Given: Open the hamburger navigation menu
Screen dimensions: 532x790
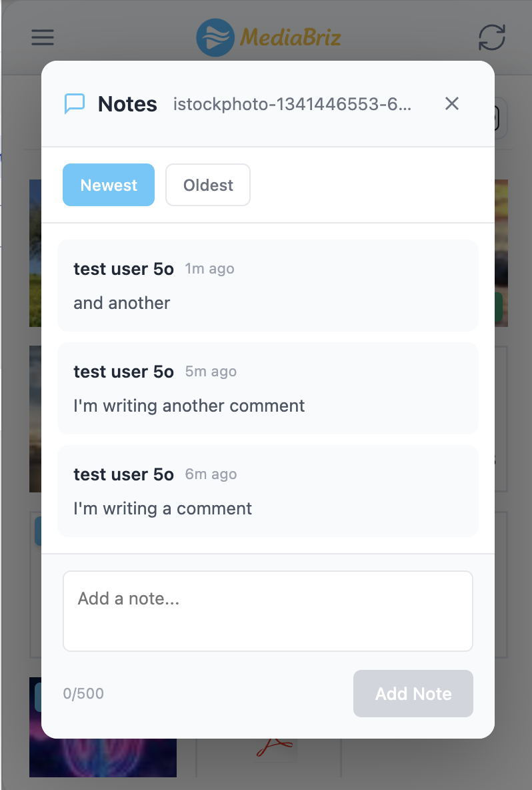Looking at the screenshot, I should coord(42,37).
